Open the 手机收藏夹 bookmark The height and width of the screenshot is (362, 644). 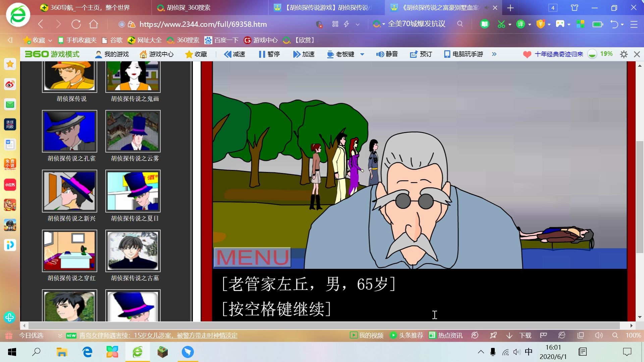click(77, 40)
